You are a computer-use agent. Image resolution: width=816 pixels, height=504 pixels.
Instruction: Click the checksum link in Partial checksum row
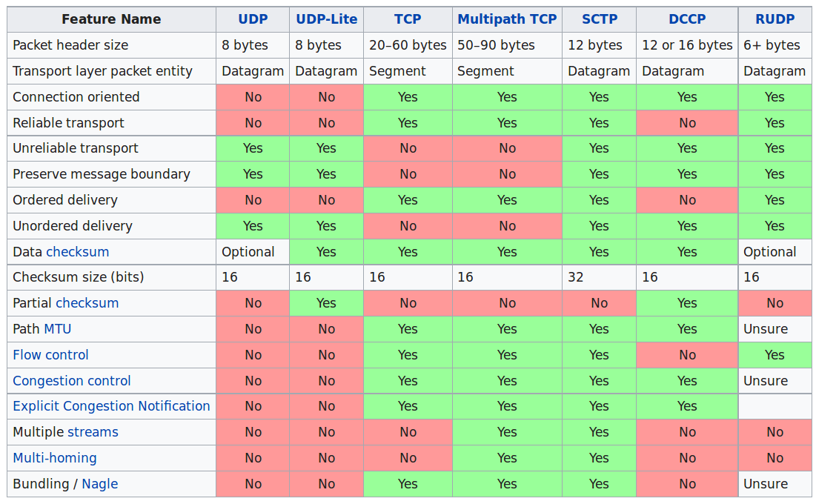pyautogui.click(x=87, y=303)
